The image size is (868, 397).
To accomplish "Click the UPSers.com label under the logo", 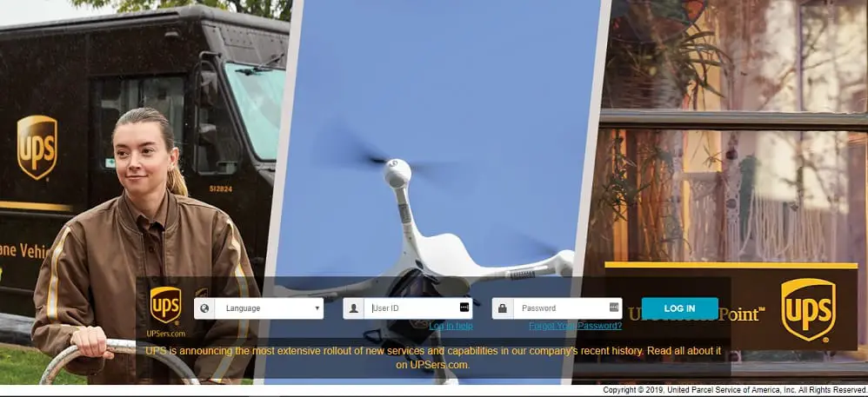I will click(x=165, y=334).
